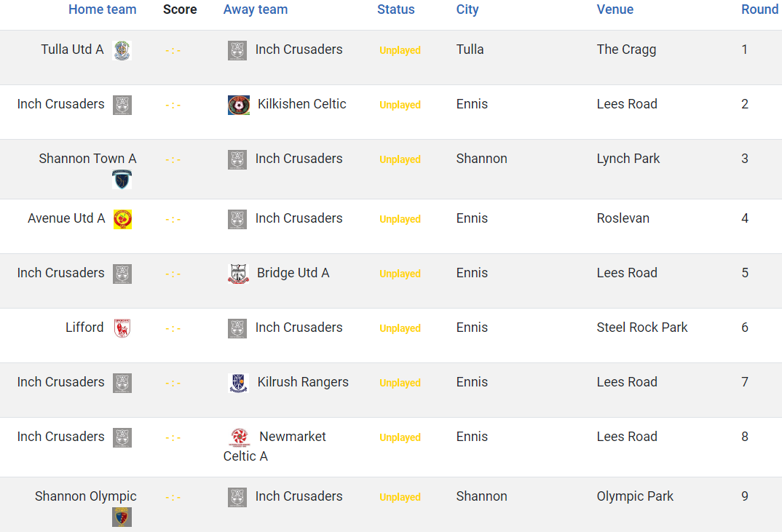This screenshot has height=532, width=782.
Task: Sort fixtures by Venue header
Action: point(615,9)
